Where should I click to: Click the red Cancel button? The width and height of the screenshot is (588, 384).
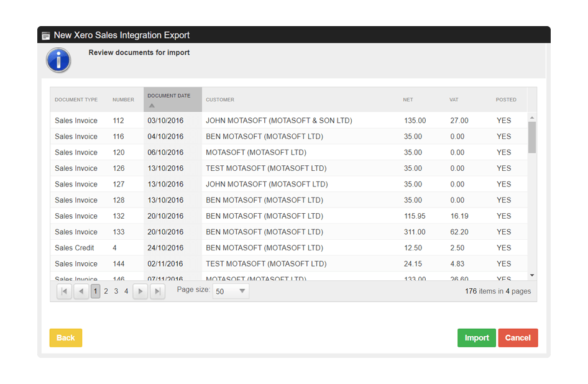coord(518,338)
